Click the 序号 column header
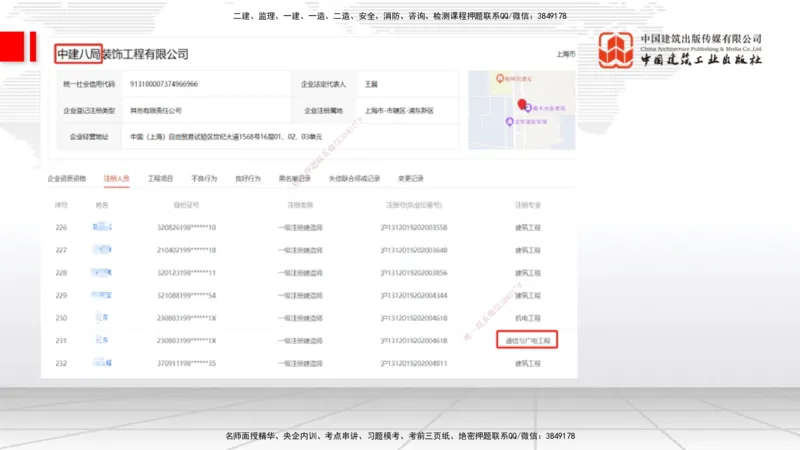The width and height of the screenshot is (800, 450). pos(61,205)
